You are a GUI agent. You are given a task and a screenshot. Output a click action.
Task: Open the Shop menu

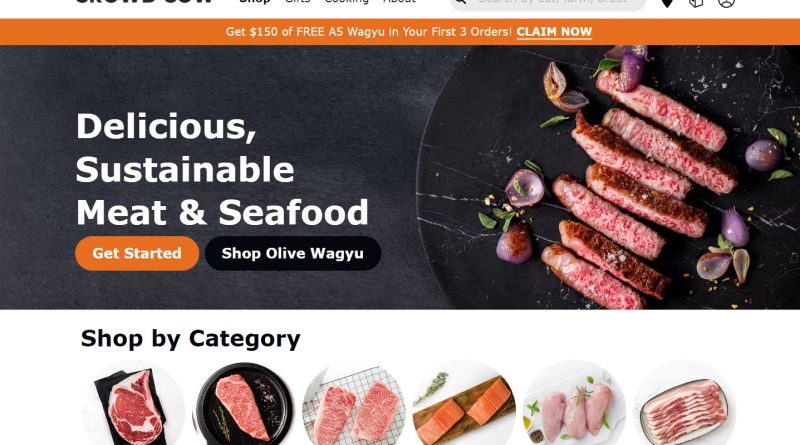[x=255, y=2]
